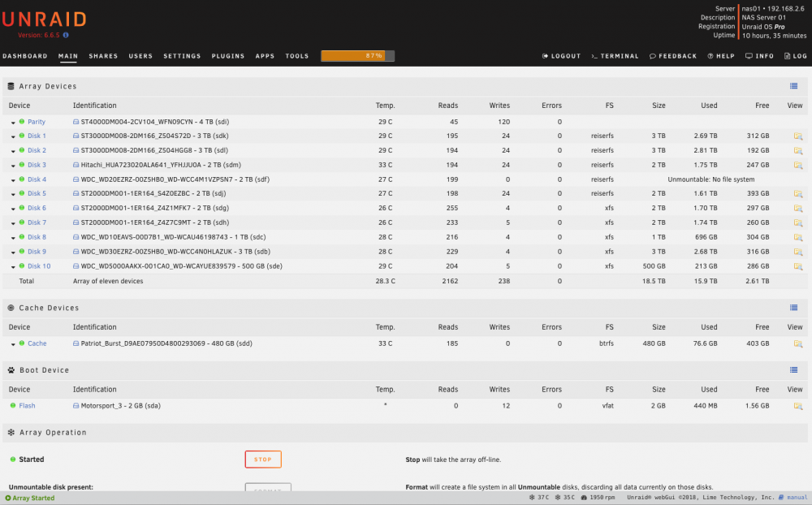Screen dimensions: 812x505
Task: Open the Plugins tab
Action: coord(228,56)
